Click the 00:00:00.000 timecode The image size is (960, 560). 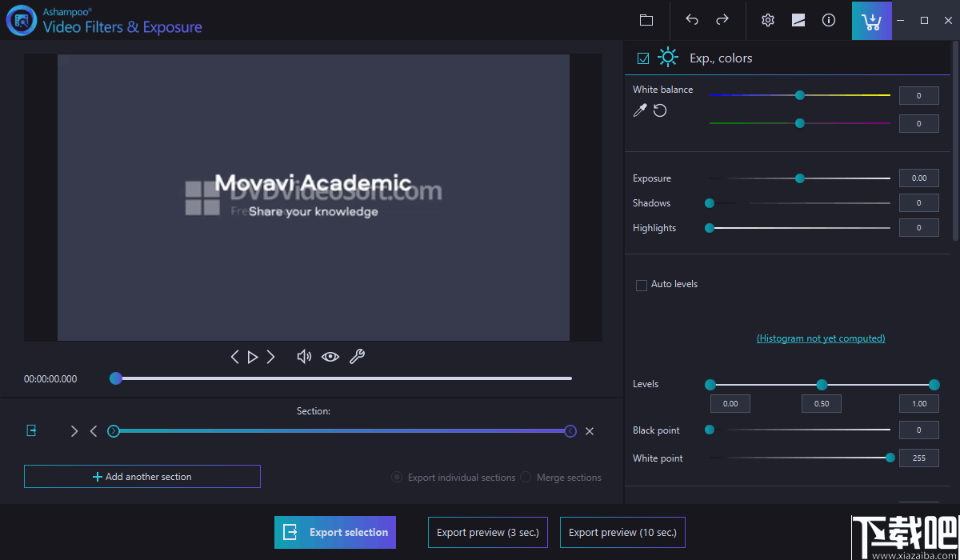[x=50, y=379]
